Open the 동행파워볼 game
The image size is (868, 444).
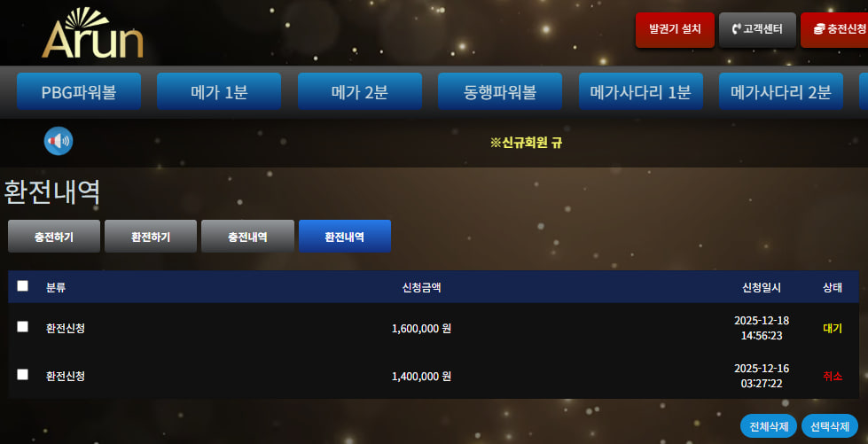click(500, 91)
